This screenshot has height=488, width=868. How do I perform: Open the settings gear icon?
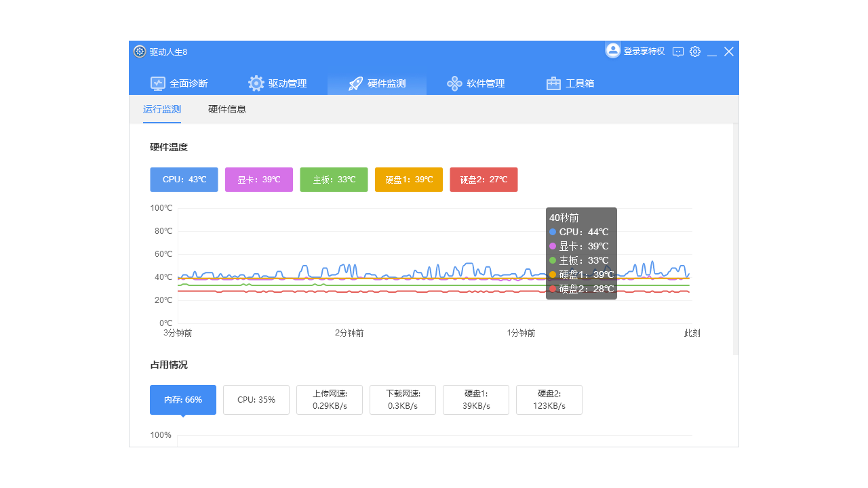694,52
